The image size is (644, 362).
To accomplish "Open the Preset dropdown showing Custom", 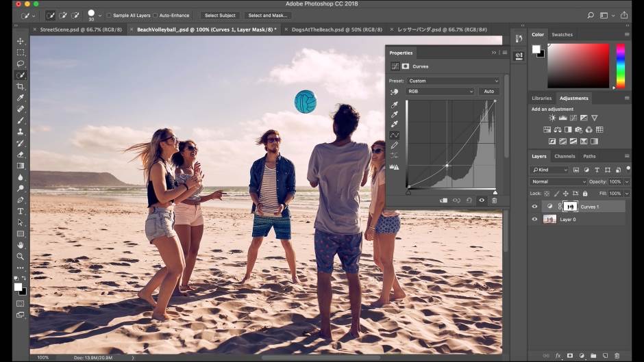I will tap(454, 81).
